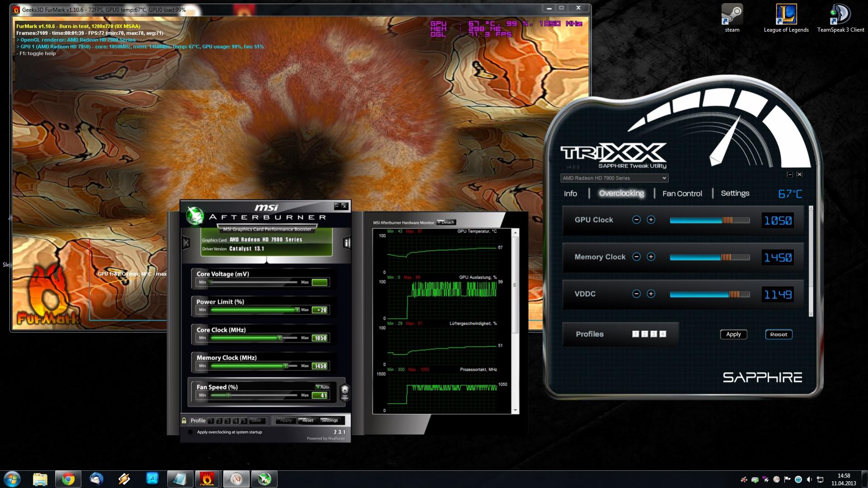Adjust the Core Clock (MHz) slider in Afterburner
Screen dimensions: 868x488
point(254,338)
